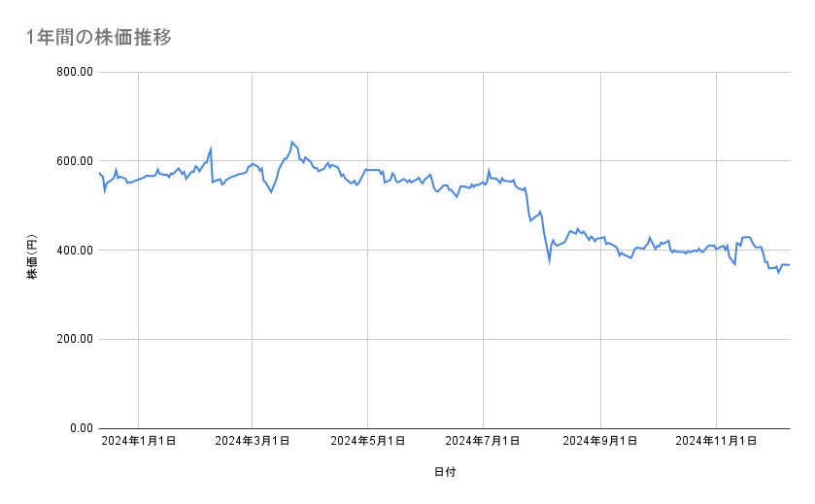Click the 800.00 y-axis label

73,72
